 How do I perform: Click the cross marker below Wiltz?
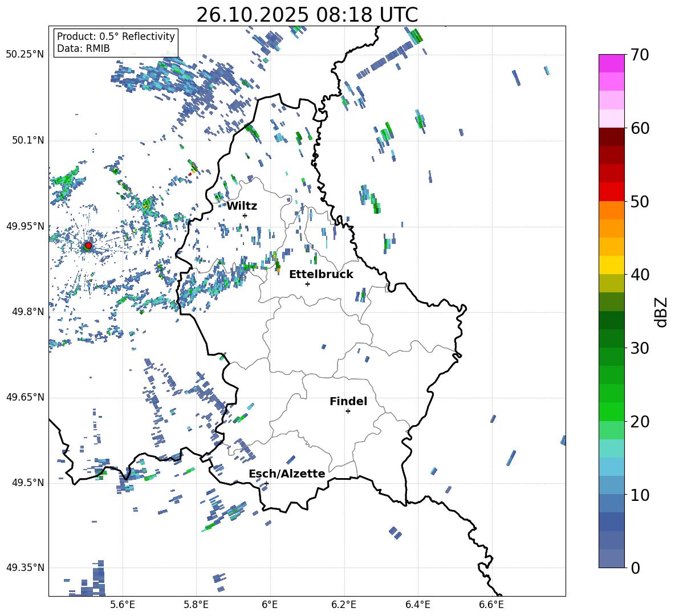tap(245, 215)
